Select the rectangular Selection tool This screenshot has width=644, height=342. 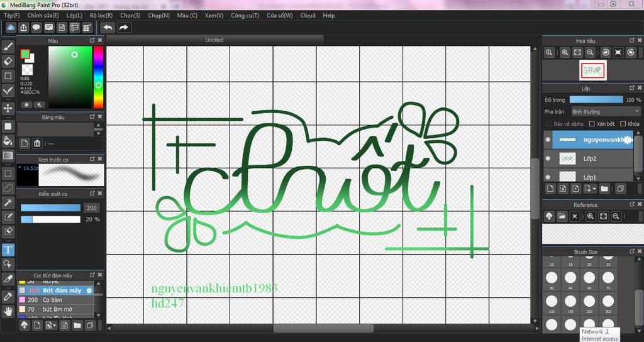click(8, 174)
